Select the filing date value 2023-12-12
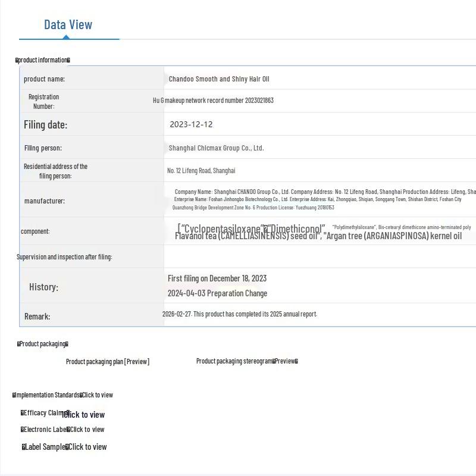The image size is (476, 476). point(191,124)
